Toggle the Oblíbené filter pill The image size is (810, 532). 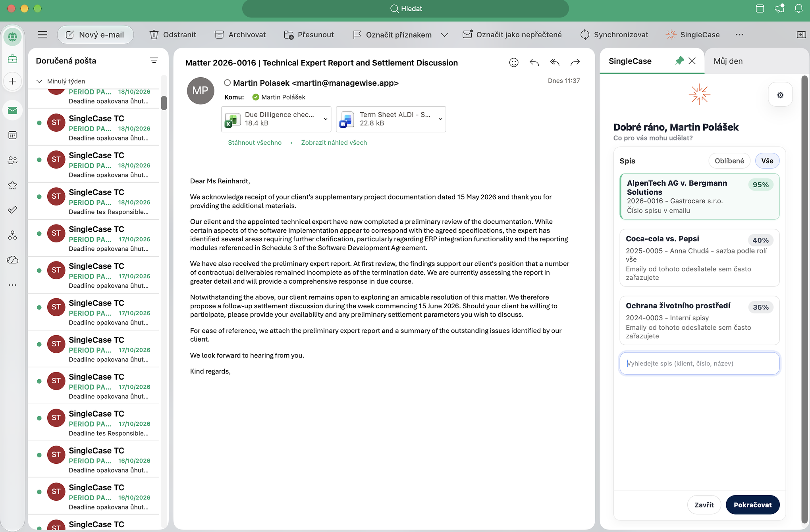pos(729,161)
